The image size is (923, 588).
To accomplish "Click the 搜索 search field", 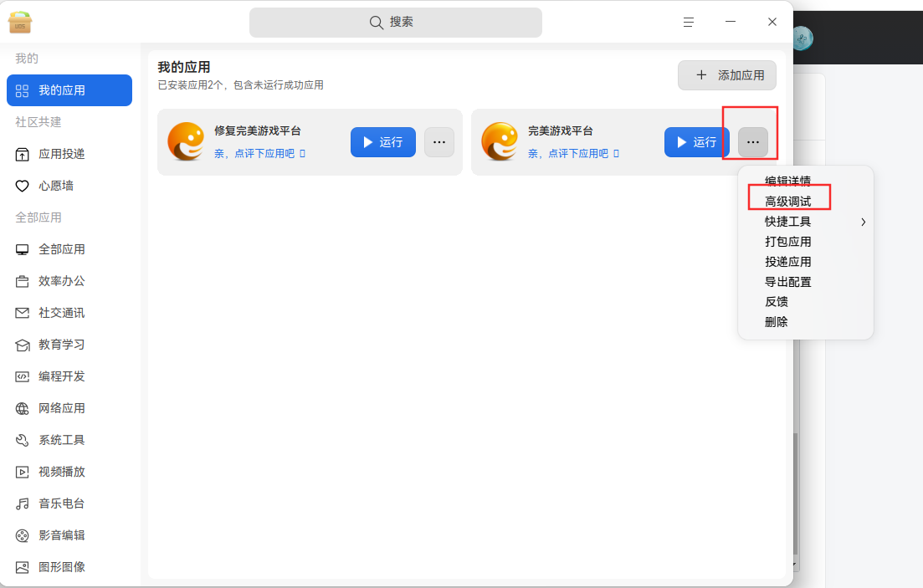I will pos(396,23).
